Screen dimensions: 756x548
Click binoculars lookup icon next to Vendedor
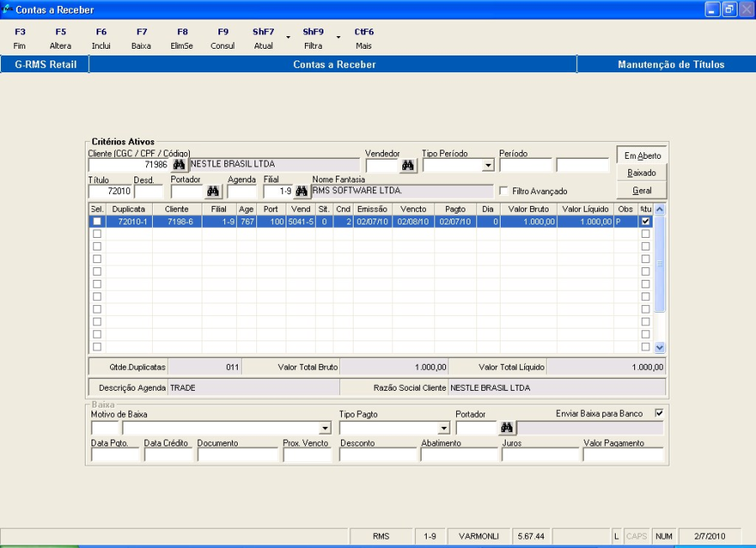[x=408, y=166]
